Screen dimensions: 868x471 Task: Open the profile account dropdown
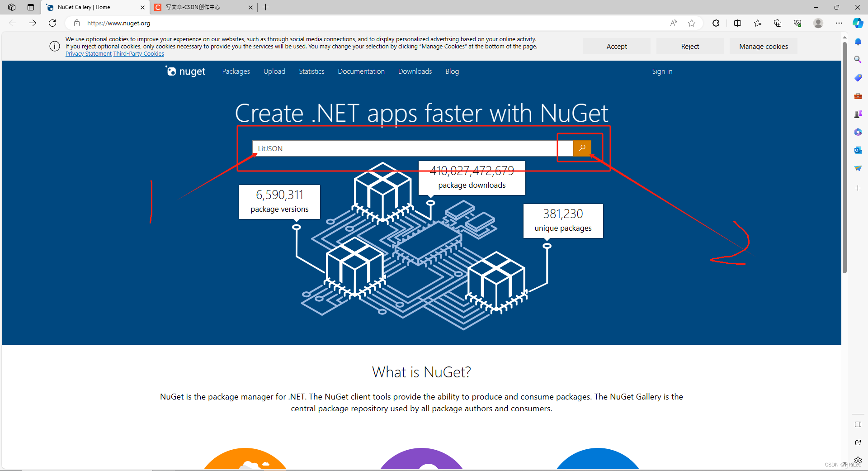818,23
